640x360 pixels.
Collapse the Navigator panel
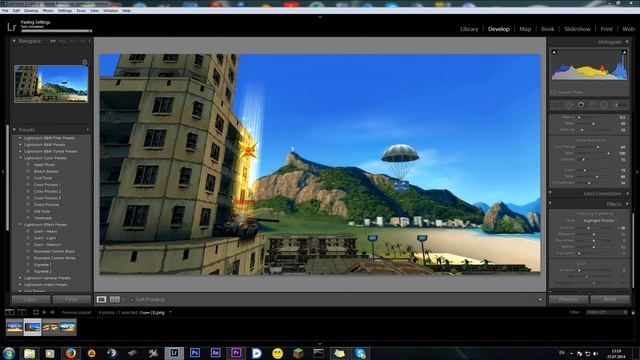pyautogui.click(x=14, y=41)
